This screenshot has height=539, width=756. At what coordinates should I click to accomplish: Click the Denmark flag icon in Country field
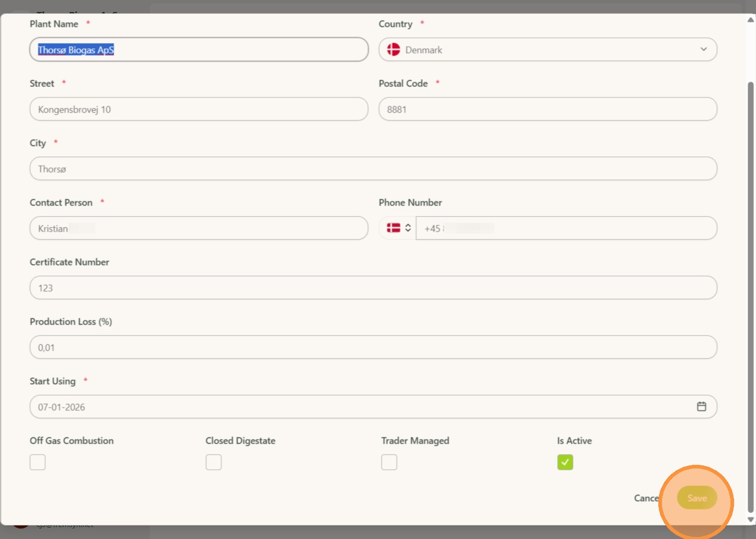pos(393,50)
